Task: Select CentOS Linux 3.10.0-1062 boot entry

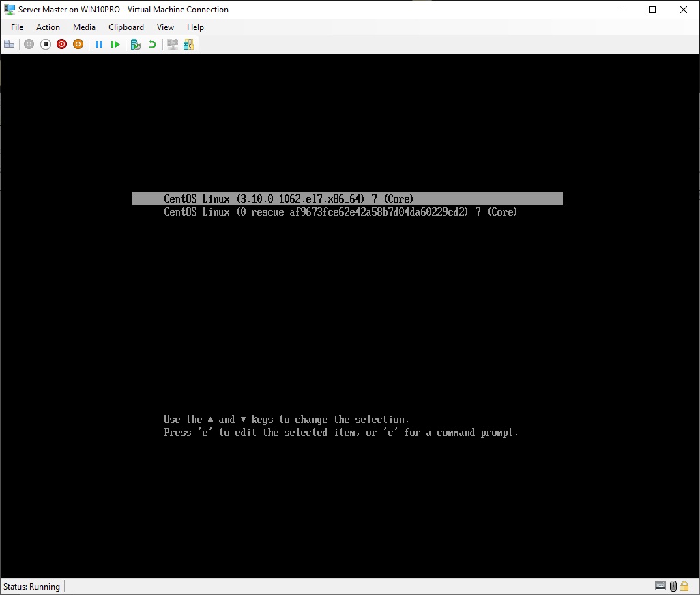Action: click(x=347, y=199)
